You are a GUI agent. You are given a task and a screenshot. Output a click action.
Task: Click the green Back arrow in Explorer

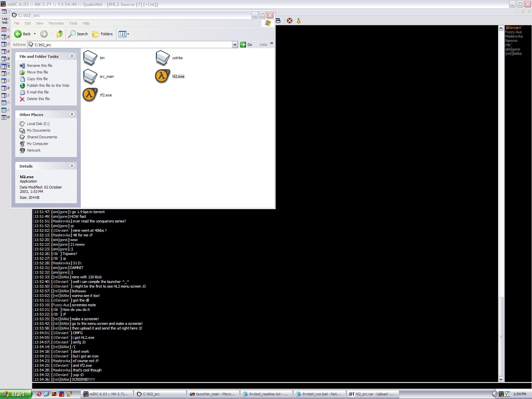tap(18, 34)
